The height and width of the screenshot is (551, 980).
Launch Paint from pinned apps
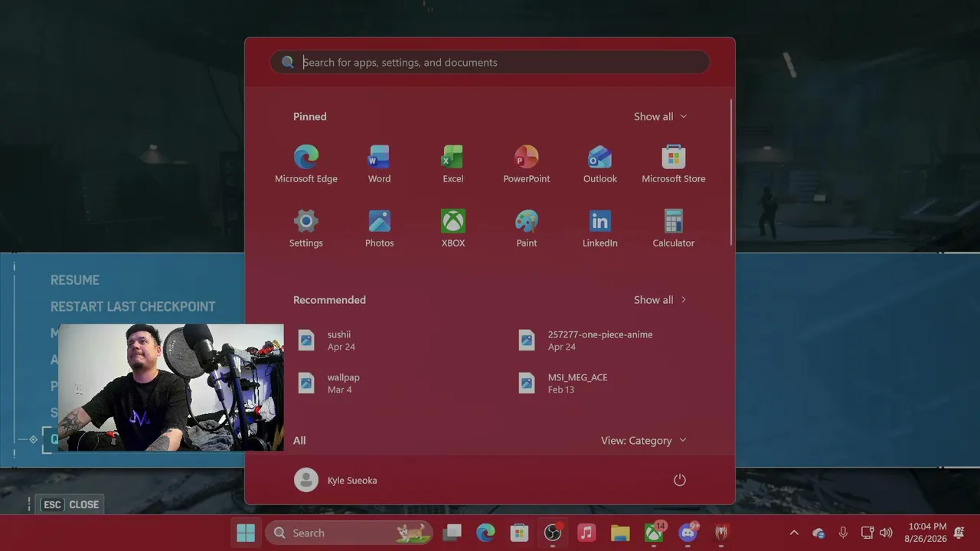point(526,229)
